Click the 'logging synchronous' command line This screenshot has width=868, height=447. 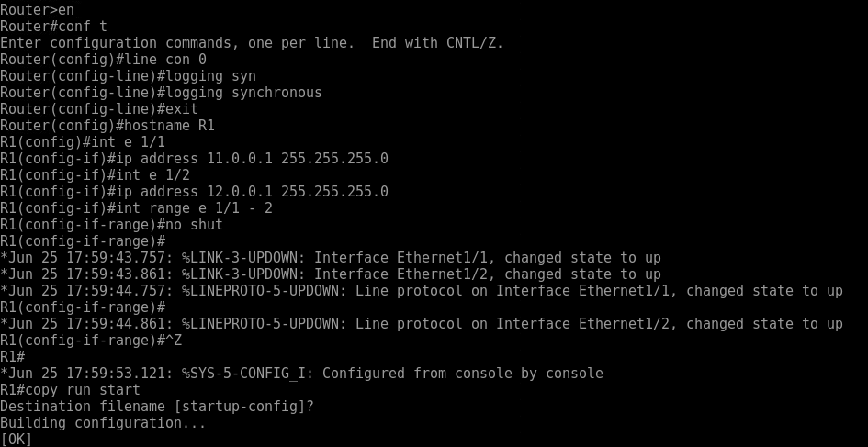[161, 93]
